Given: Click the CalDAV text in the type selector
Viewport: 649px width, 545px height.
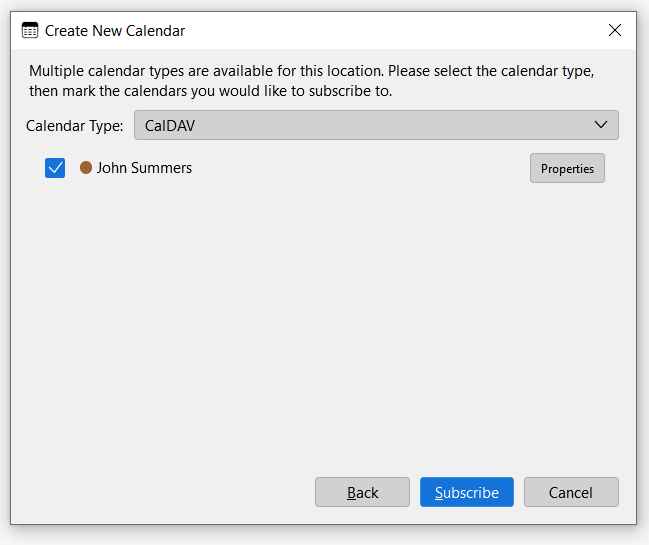Looking at the screenshot, I should (170, 125).
